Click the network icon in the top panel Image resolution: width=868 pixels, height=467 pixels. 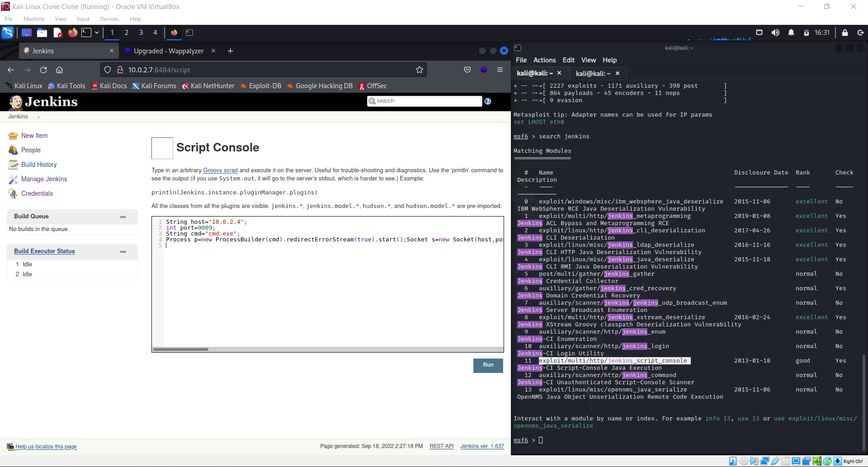coord(759,32)
